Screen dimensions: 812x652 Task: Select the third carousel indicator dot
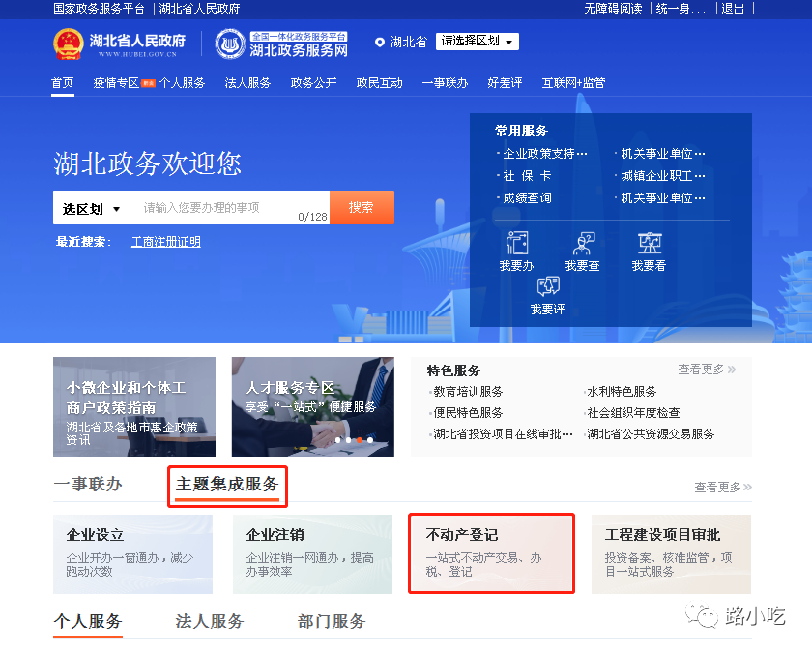[360, 440]
